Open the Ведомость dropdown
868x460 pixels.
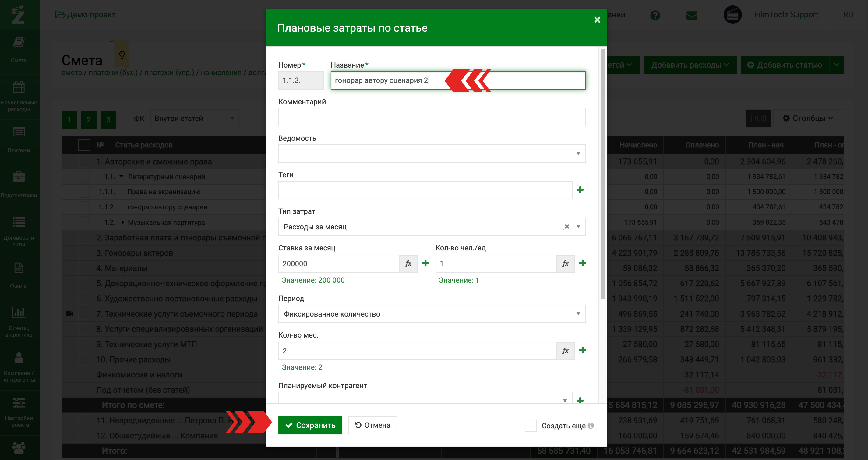pos(432,154)
